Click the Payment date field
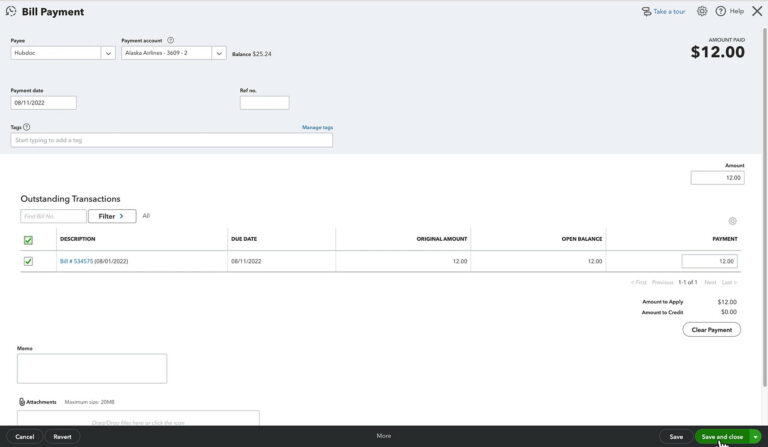The image size is (768, 447). click(x=44, y=103)
